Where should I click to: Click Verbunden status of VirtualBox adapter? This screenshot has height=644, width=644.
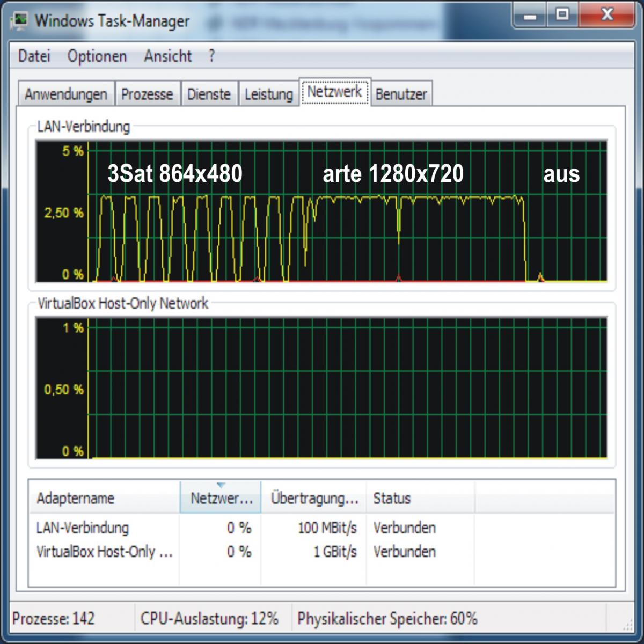click(405, 552)
